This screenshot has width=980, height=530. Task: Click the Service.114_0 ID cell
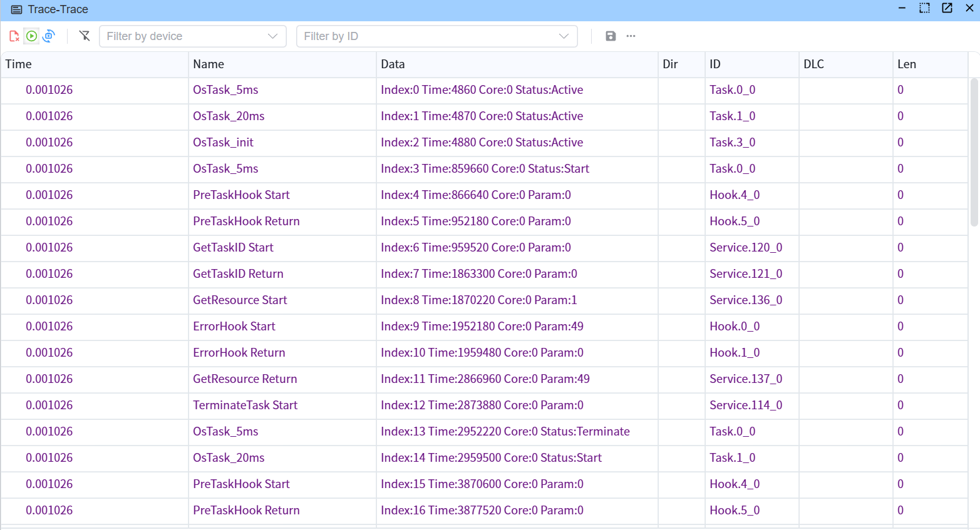pos(745,405)
